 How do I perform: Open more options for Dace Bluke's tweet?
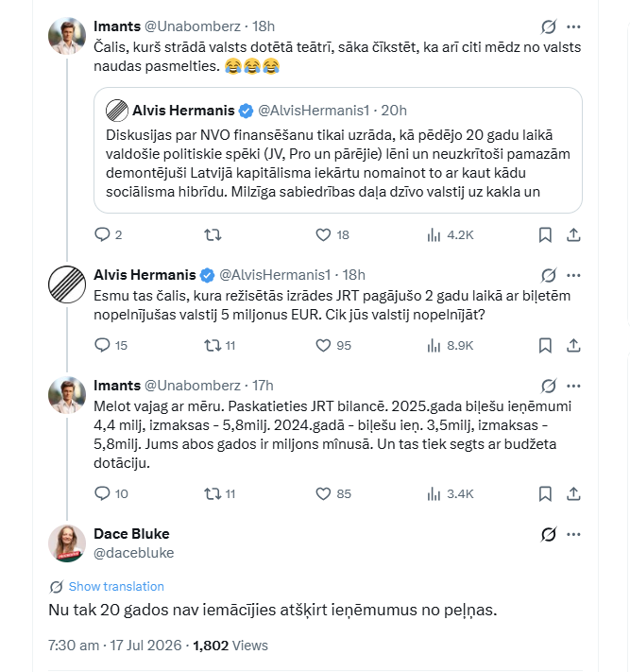point(573,534)
